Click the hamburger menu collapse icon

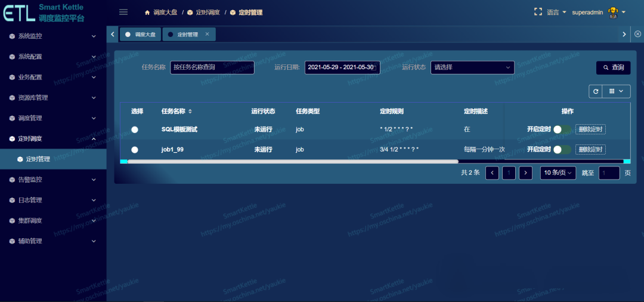coord(123,12)
